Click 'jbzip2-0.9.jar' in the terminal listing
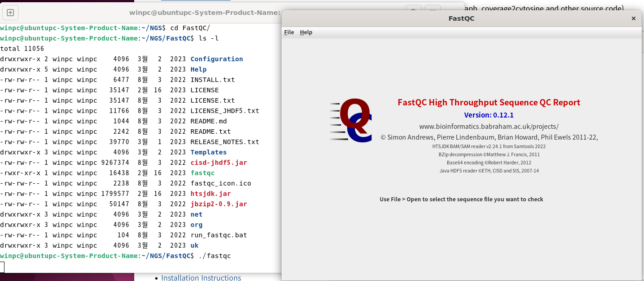The height and width of the screenshot is (281, 644). coord(219,204)
